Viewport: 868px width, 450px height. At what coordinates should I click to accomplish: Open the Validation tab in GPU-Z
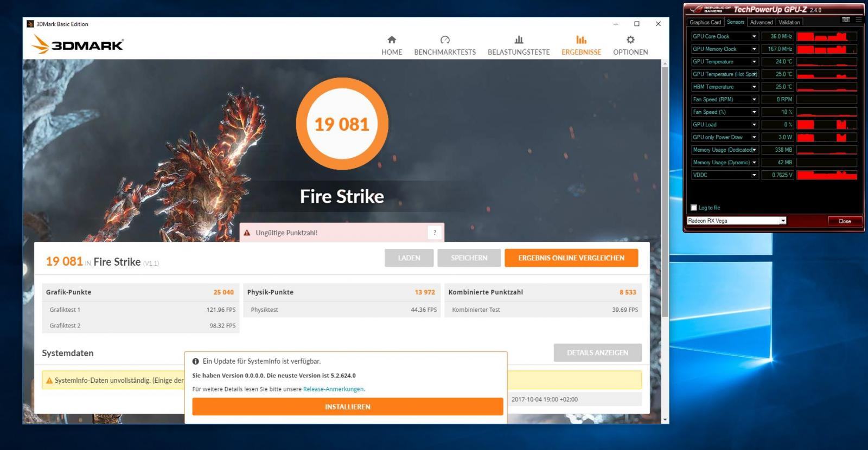[x=789, y=22]
